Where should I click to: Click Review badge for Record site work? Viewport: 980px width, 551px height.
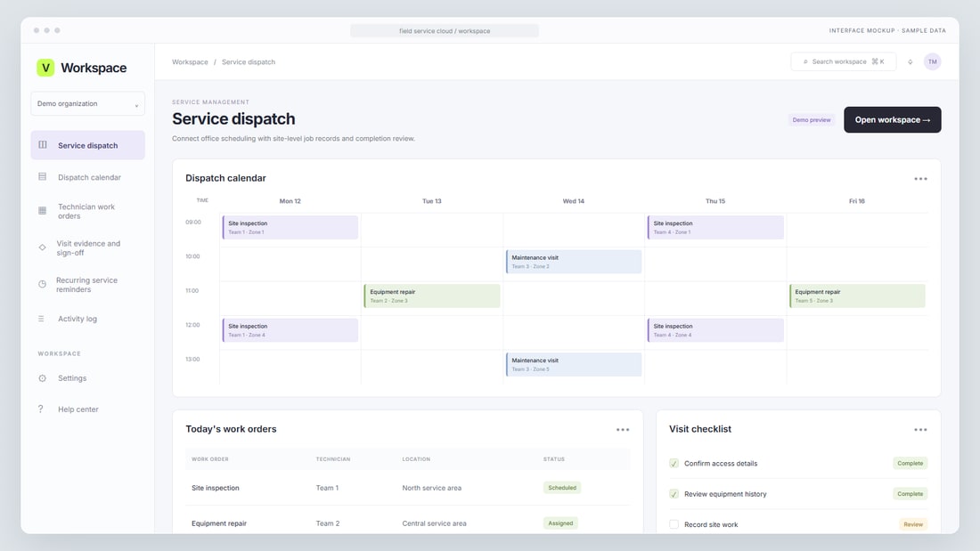913,525
